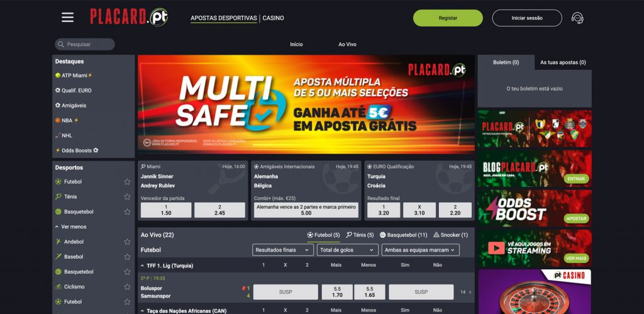Click the Andebol sport icon
The height and width of the screenshot is (314, 644).
tap(58, 242)
